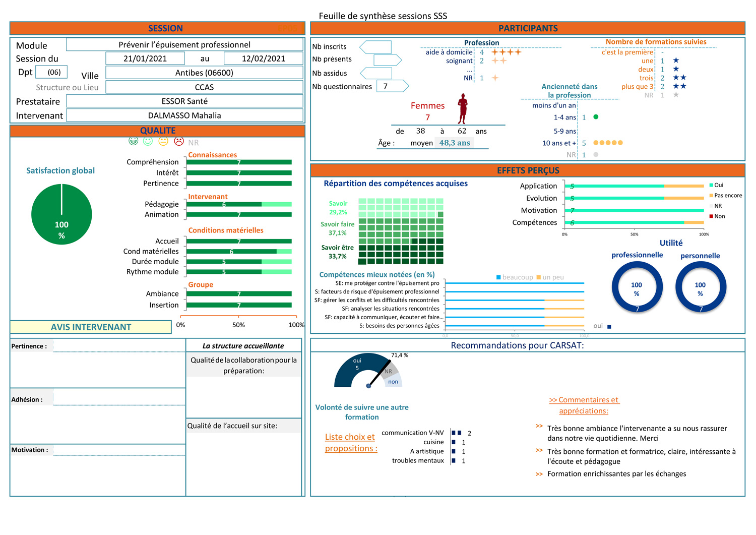Click the gauge for Volonté de suivre formation
The image size is (756, 535).
(368, 371)
